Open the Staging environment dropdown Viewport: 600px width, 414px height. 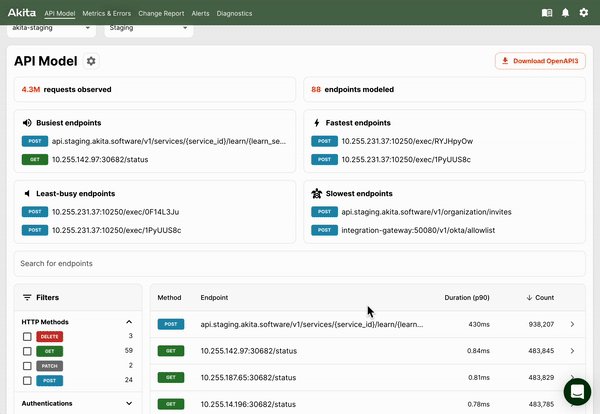tap(149, 29)
